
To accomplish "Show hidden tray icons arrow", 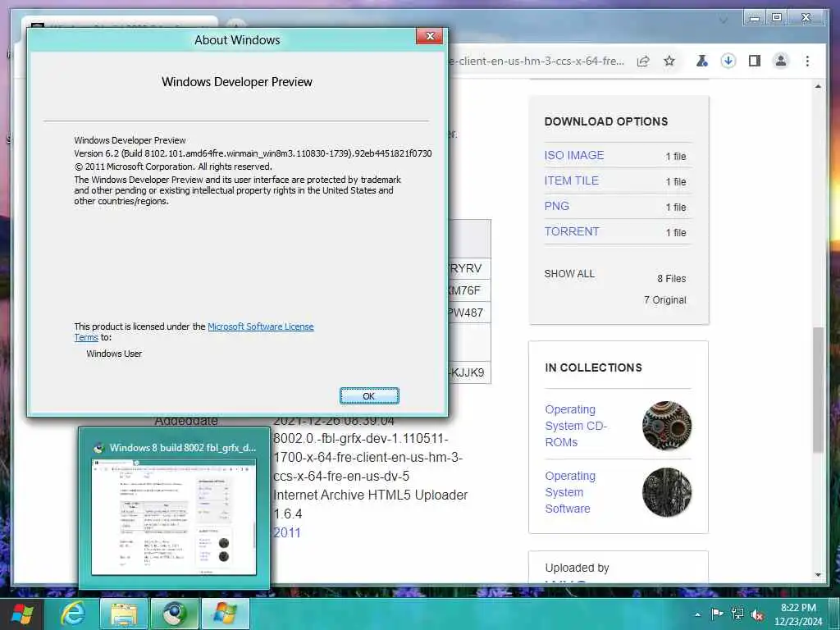I will (697, 614).
